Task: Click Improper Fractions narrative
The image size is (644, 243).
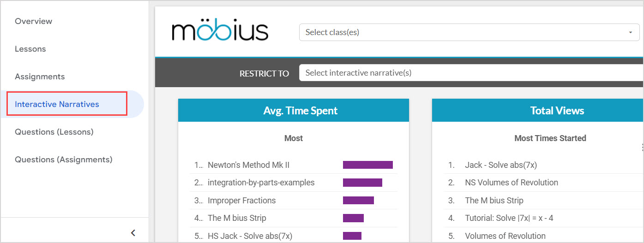Action: (241, 201)
